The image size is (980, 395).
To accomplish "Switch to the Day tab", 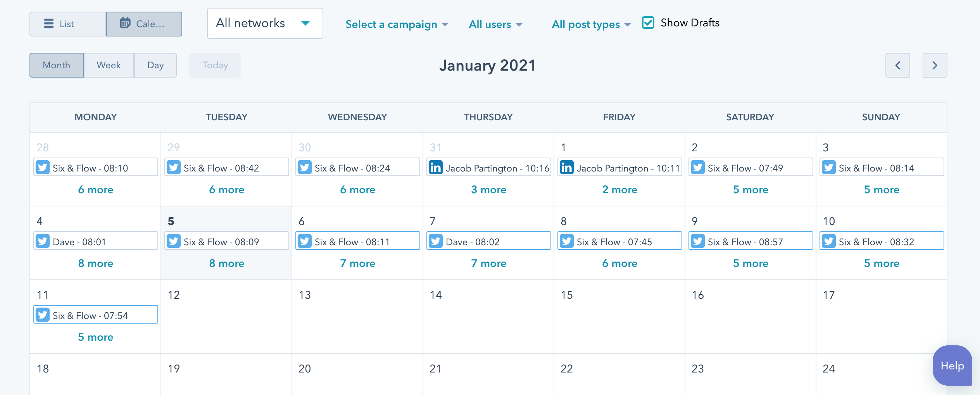I will point(155,65).
